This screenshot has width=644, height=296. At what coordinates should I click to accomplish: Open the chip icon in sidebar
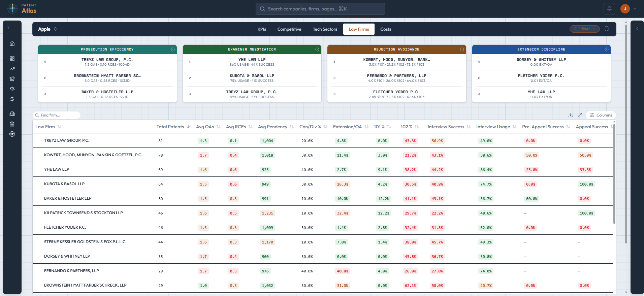[x=12, y=79]
